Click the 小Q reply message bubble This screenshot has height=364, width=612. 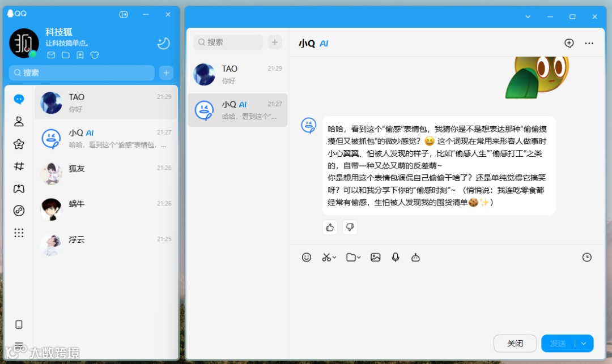[x=439, y=166]
